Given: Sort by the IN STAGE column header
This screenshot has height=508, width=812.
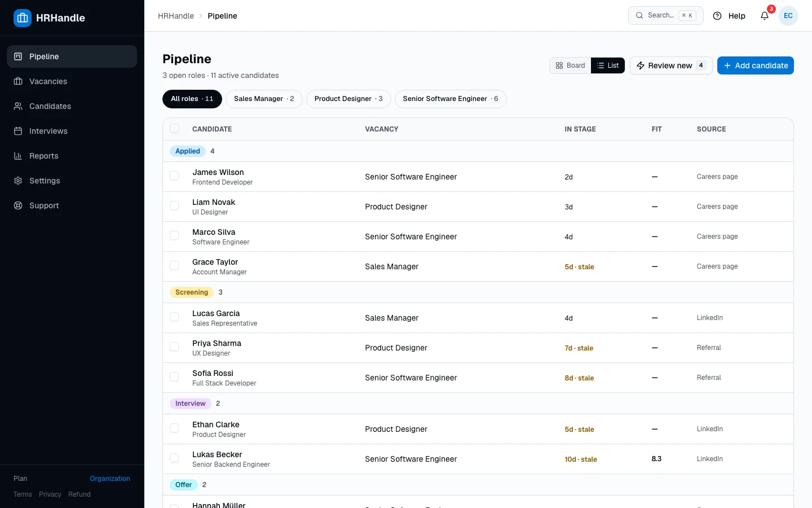Looking at the screenshot, I should pos(580,129).
